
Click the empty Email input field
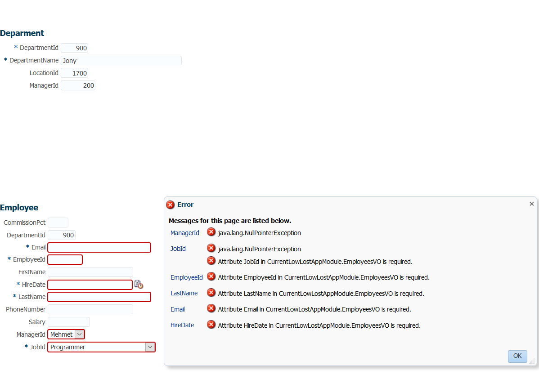tap(99, 247)
